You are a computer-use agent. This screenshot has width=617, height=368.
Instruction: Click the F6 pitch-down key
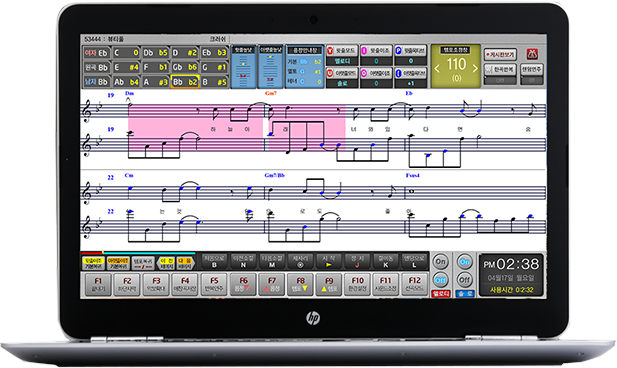click(243, 285)
